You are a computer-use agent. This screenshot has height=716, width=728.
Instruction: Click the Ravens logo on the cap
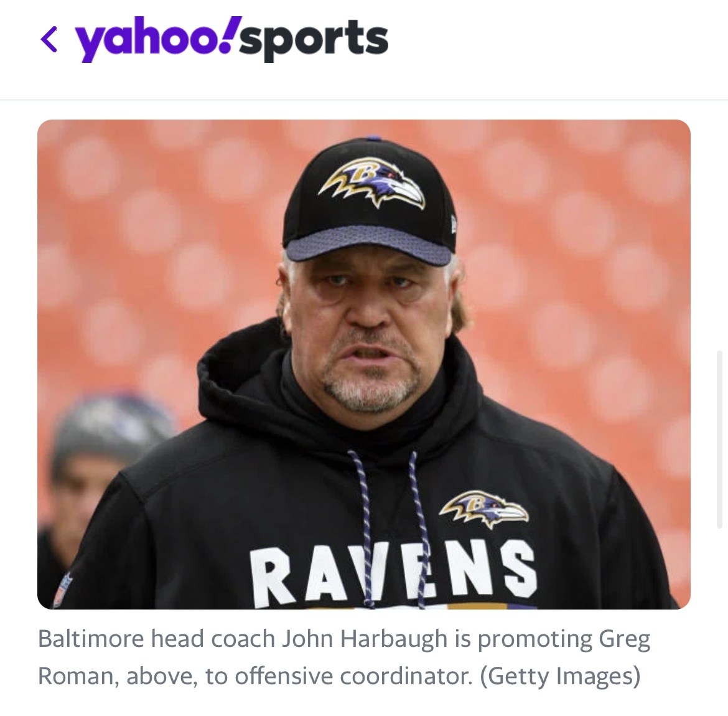point(371,182)
